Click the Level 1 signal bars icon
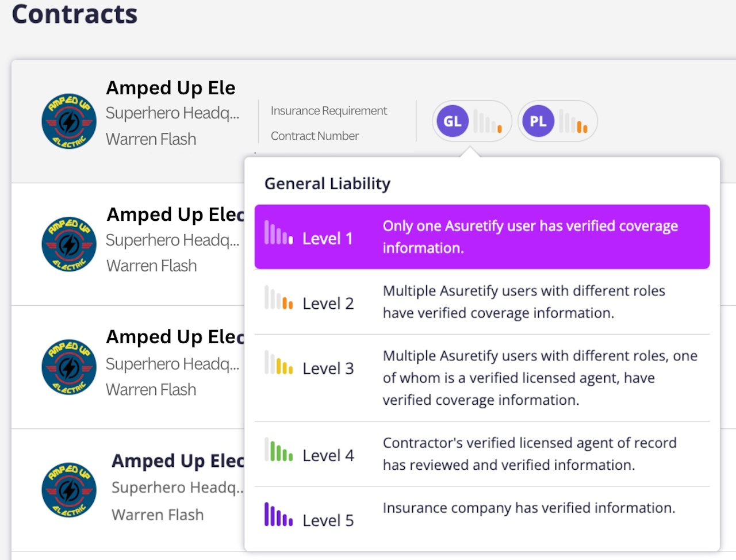Screen dimensions: 736x560 click(x=278, y=233)
